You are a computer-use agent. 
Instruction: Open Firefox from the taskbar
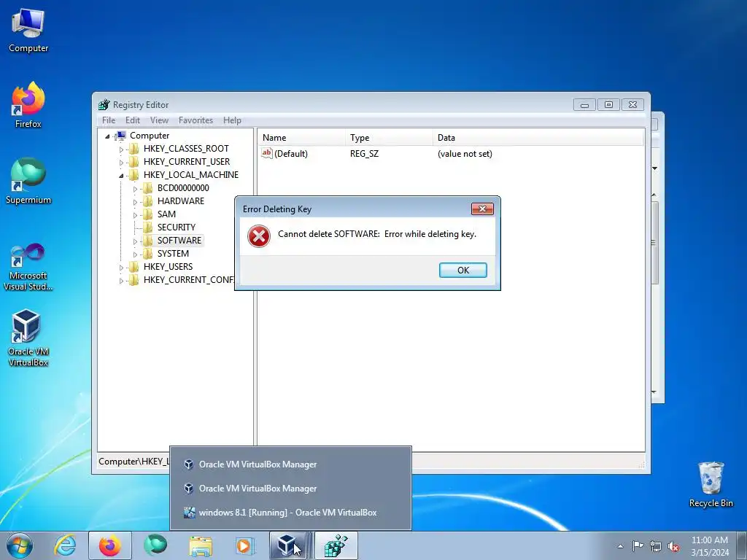110,545
